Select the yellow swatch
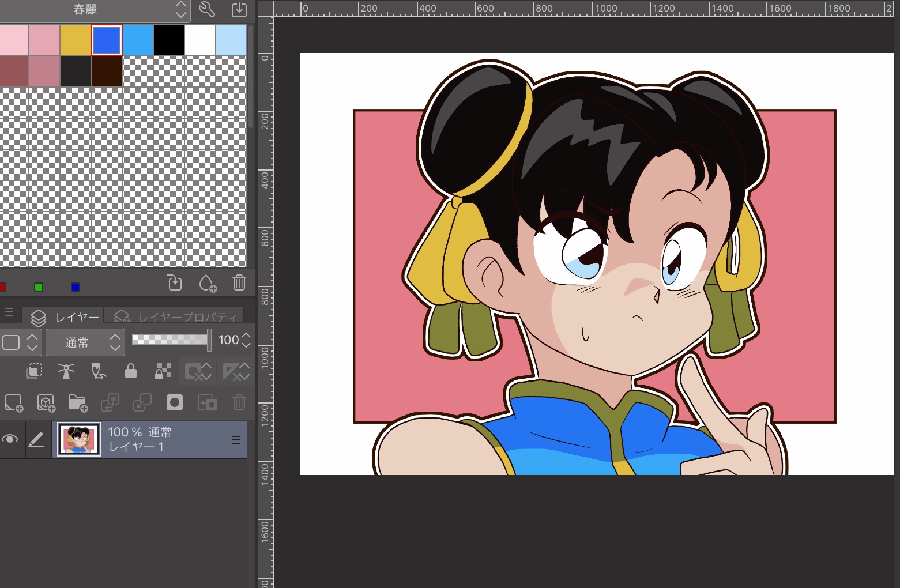The height and width of the screenshot is (588, 900). point(76,40)
